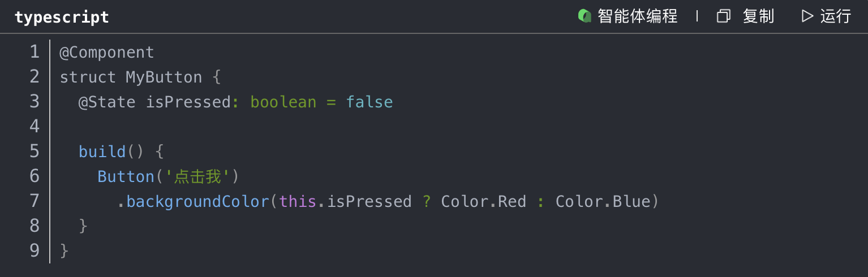This screenshot has width=868, height=277.
Task: Click line number 9 in gutter
Action: pos(35,250)
